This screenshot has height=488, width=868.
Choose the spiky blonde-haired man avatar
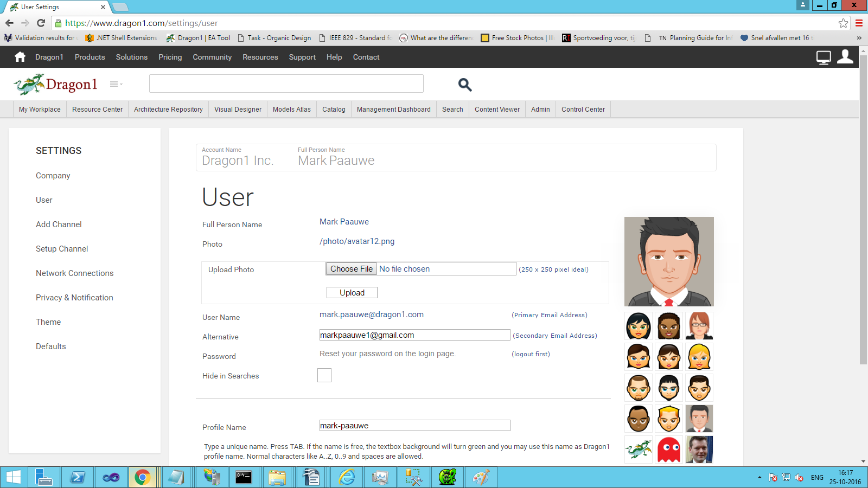click(669, 418)
